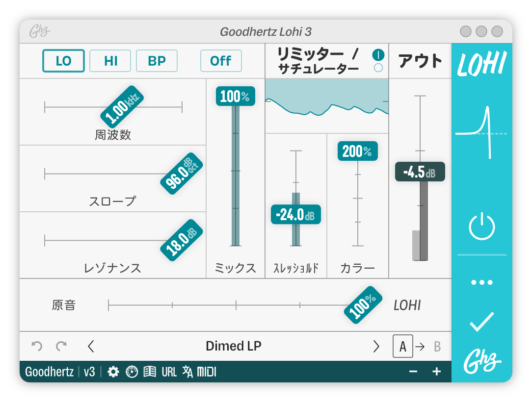Turn the filter Off
Screen dimensions: 532x402
(221, 61)
